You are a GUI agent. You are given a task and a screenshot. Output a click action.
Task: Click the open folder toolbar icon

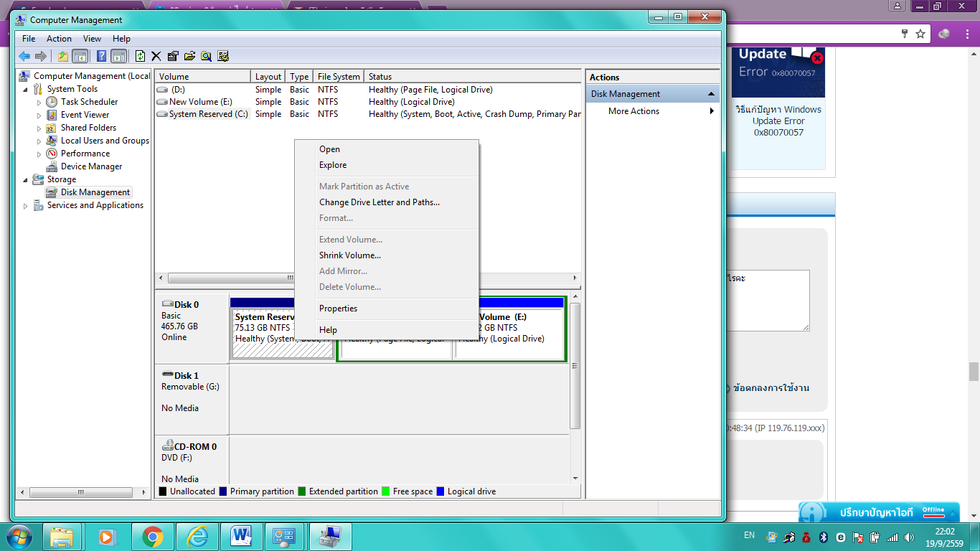(x=189, y=56)
